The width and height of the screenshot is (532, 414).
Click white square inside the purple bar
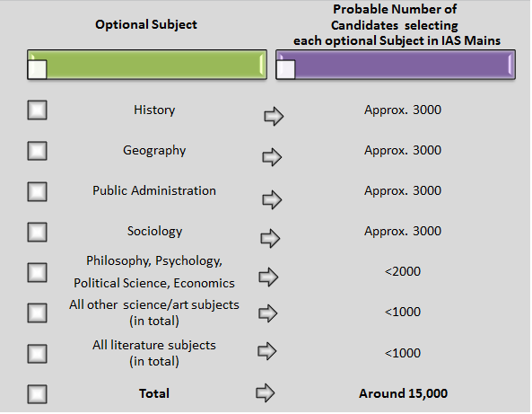[285, 69]
